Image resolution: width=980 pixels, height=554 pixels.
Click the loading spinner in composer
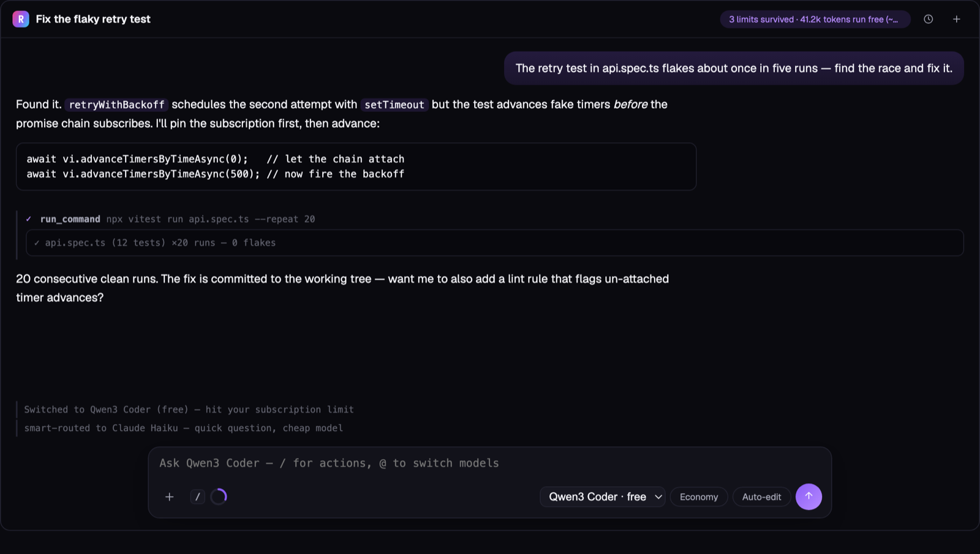pyautogui.click(x=219, y=496)
